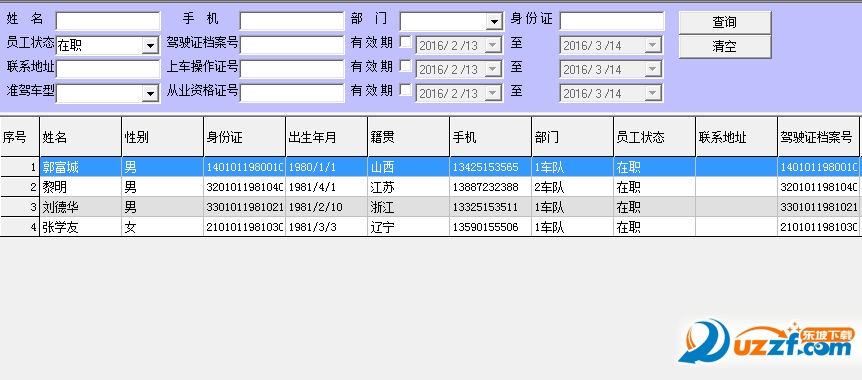This screenshot has height=380, width=862.
Task: Click phone number 13887232388
Action: click(485, 188)
